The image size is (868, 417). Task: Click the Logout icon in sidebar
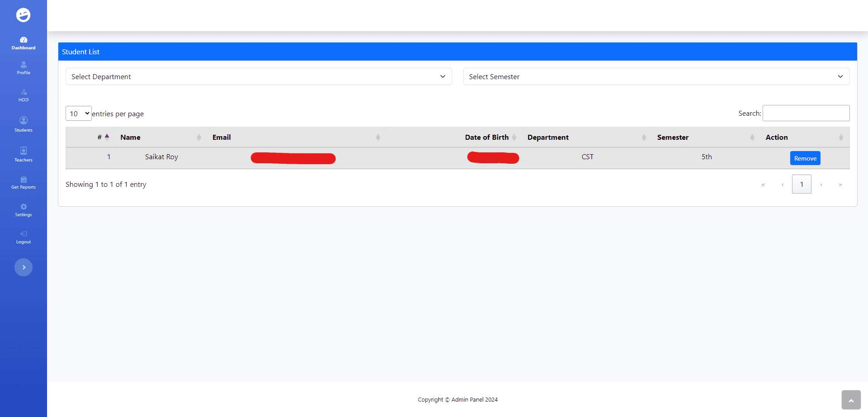pos(24,234)
